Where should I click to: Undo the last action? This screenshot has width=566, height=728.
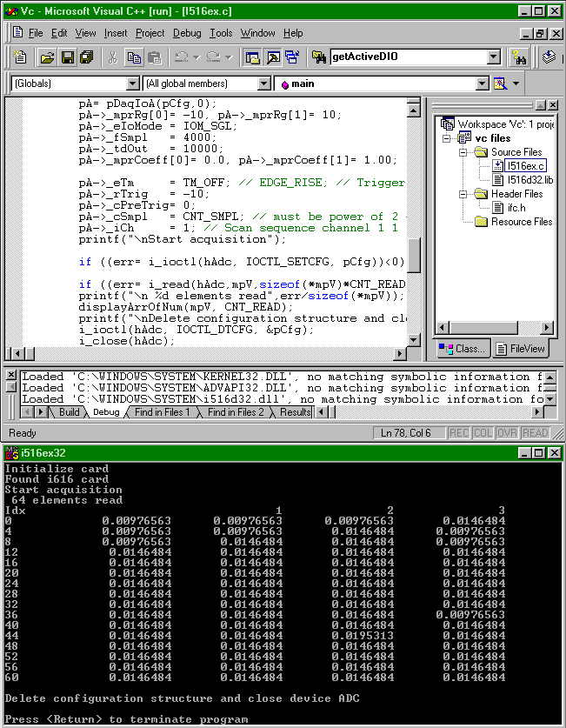tap(181, 57)
